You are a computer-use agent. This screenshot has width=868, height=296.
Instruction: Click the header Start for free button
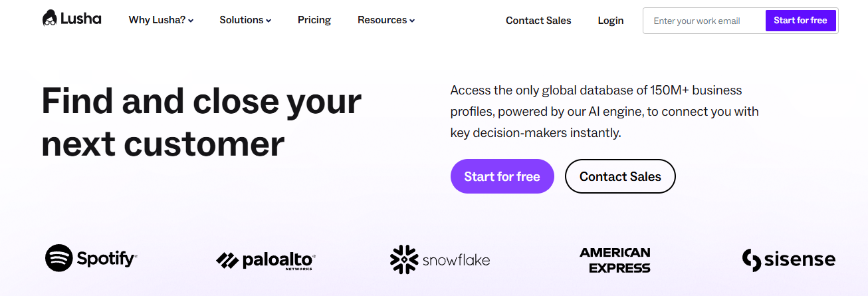(x=800, y=21)
